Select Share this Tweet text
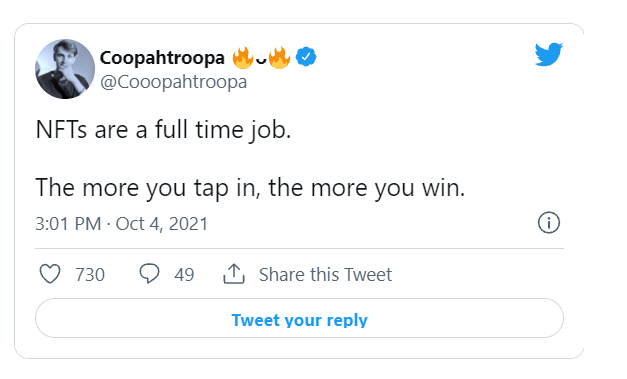The image size is (627, 379). tap(325, 275)
